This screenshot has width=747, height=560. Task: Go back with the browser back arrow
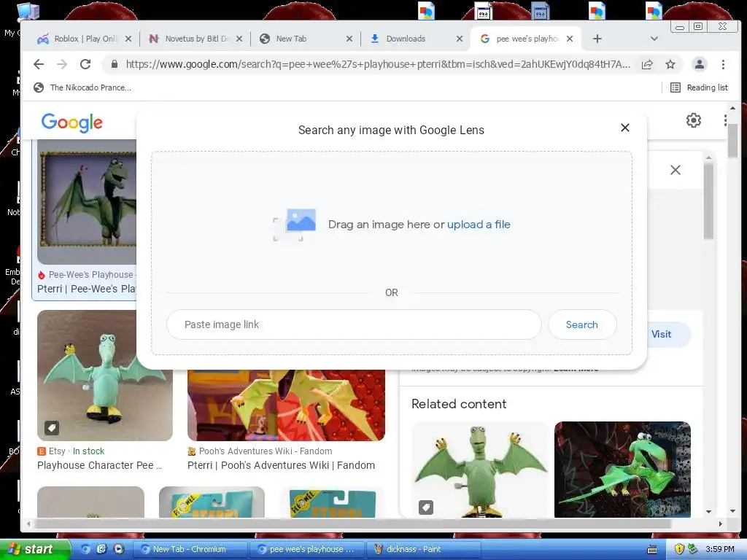(x=39, y=64)
